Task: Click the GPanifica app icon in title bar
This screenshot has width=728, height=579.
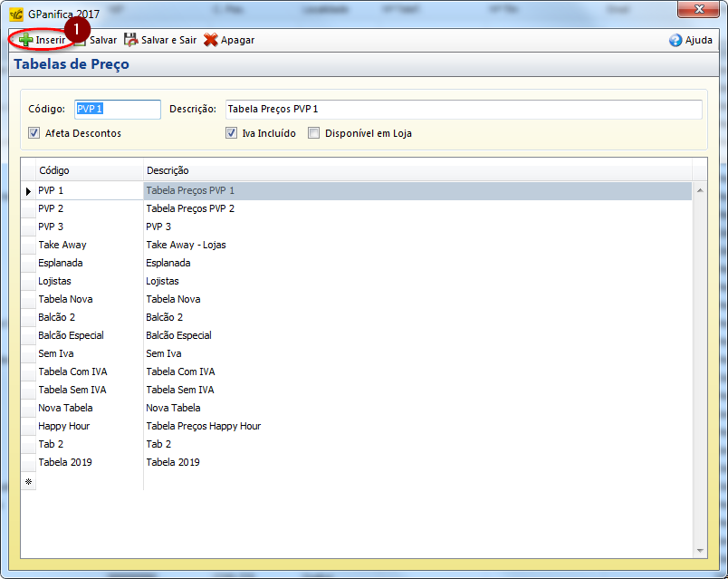Action: pos(16,14)
